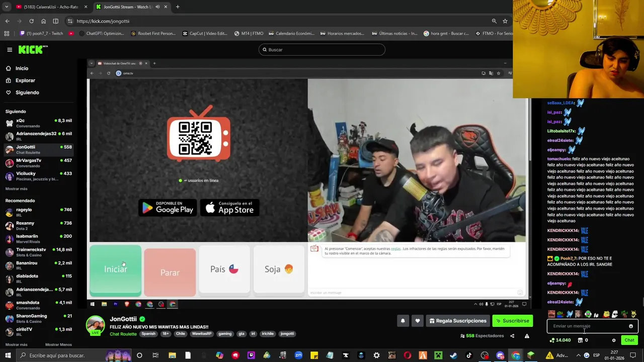Viewport: 644px width, 362px height.
Task: Click the green Chat send button
Action: pos(629,340)
